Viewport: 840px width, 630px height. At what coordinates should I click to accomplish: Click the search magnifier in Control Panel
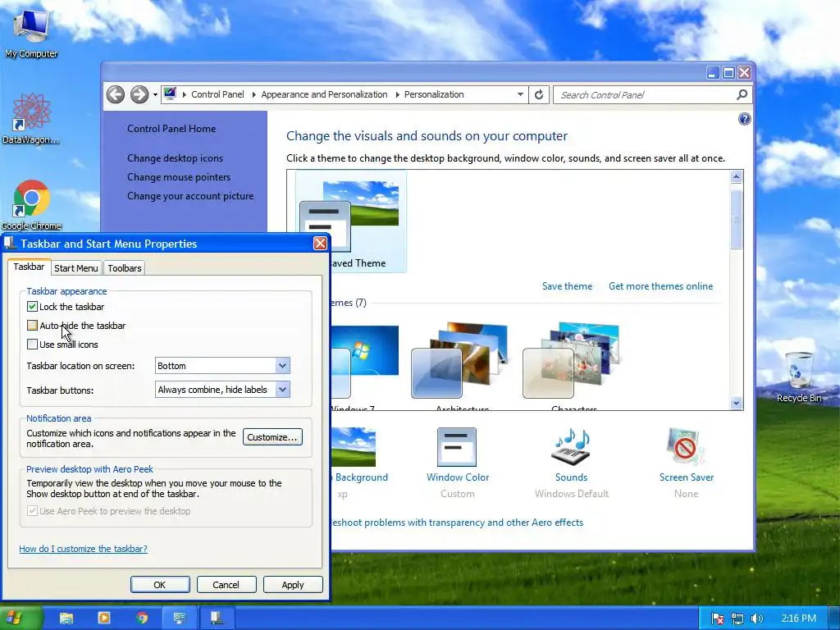pyautogui.click(x=742, y=95)
